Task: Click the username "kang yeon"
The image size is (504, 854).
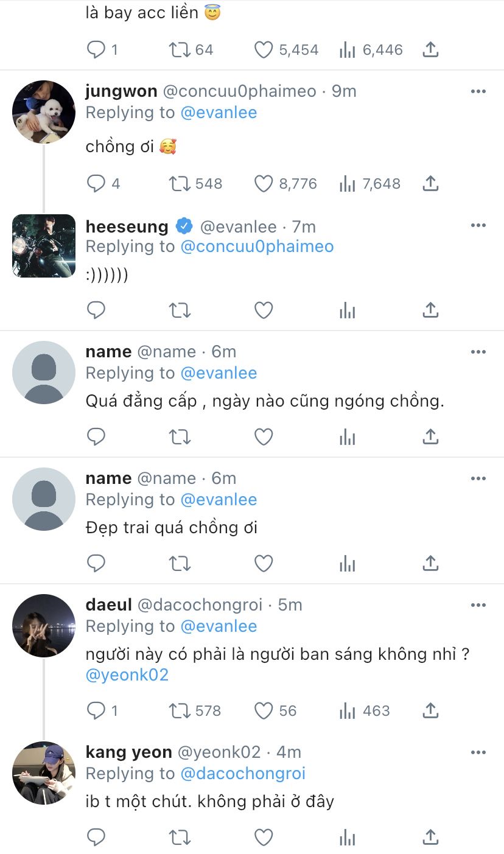Action: coord(128,752)
